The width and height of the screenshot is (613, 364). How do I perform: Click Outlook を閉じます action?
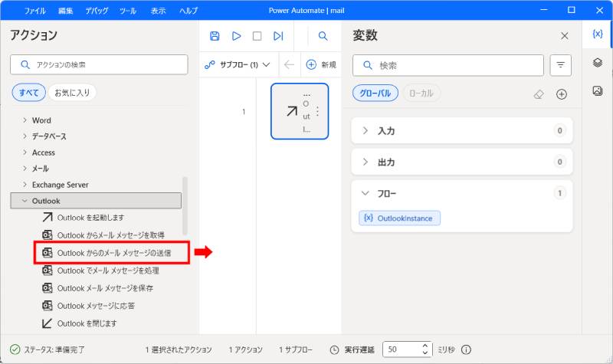pyautogui.click(x=79, y=323)
